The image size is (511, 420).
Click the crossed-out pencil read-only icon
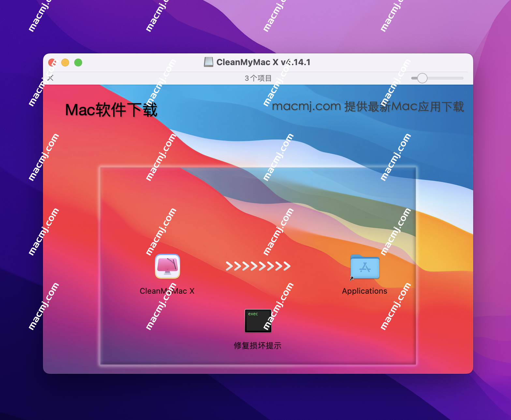[50, 78]
